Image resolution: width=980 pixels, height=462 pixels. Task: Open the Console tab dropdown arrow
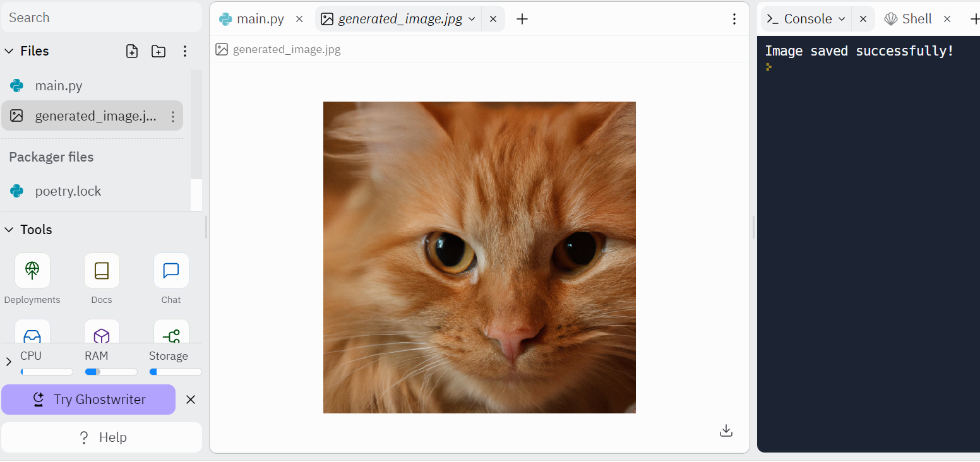pos(842,19)
